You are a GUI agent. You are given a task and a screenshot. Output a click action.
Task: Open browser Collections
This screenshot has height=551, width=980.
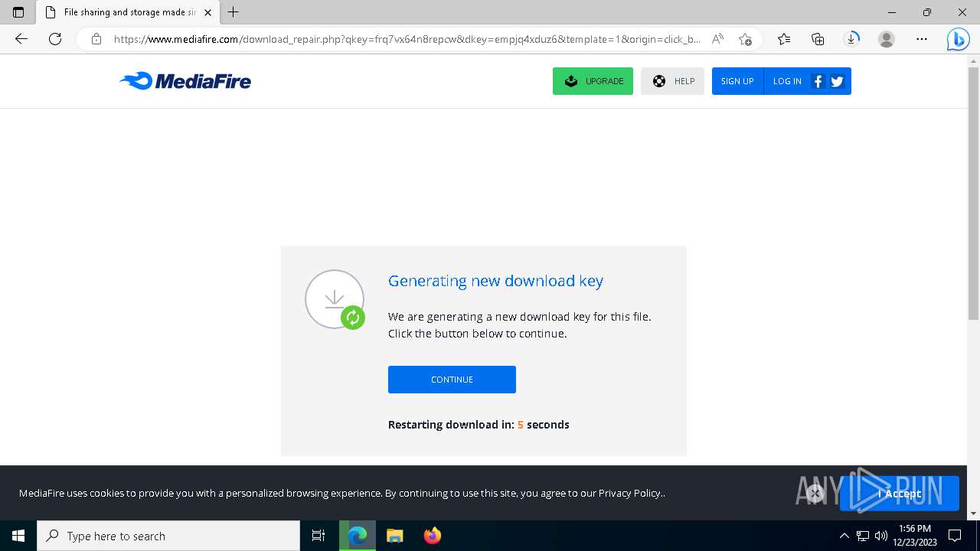coord(818,39)
